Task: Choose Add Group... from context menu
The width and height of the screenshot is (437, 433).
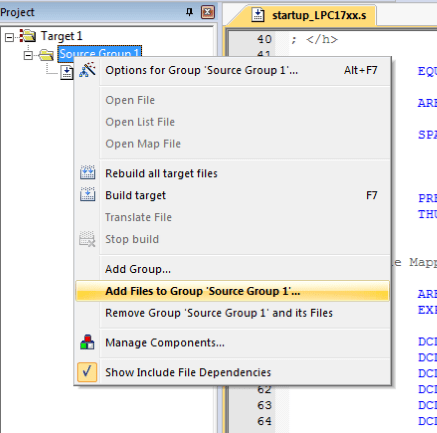Action: [138, 269]
